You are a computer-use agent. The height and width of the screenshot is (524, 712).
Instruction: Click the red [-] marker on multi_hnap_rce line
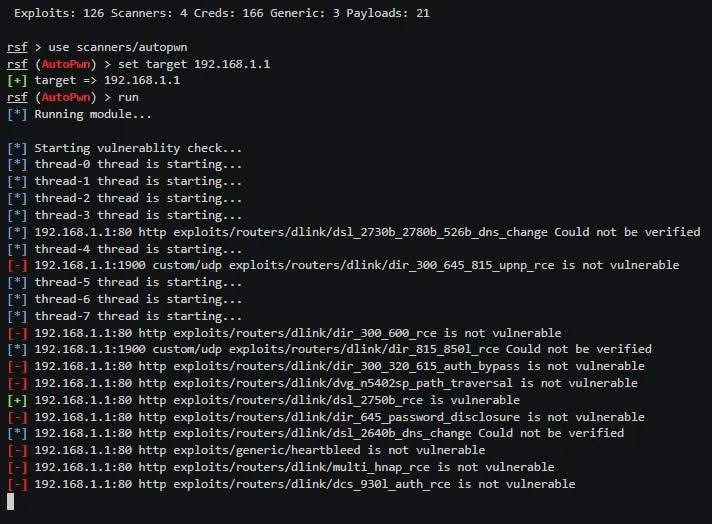pos(17,467)
